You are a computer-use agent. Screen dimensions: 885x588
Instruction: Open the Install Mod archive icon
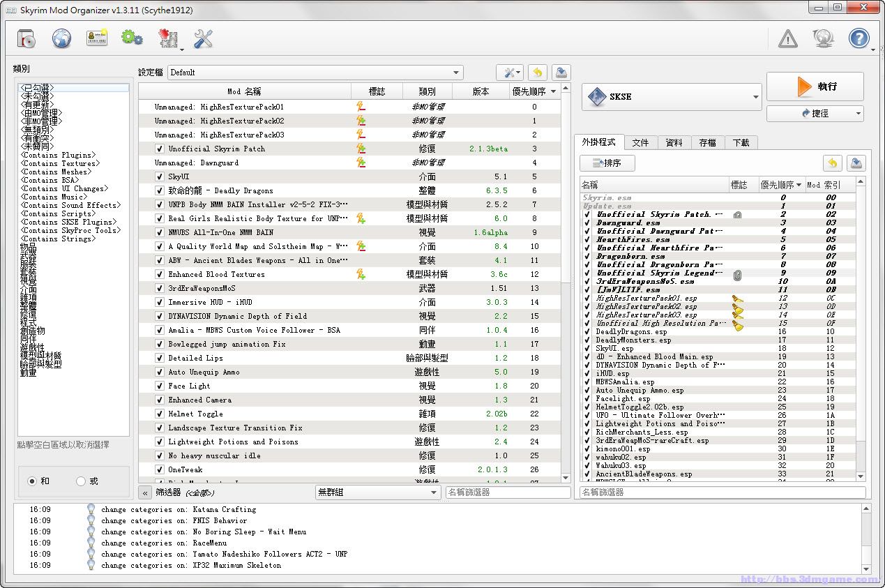(x=27, y=38)
